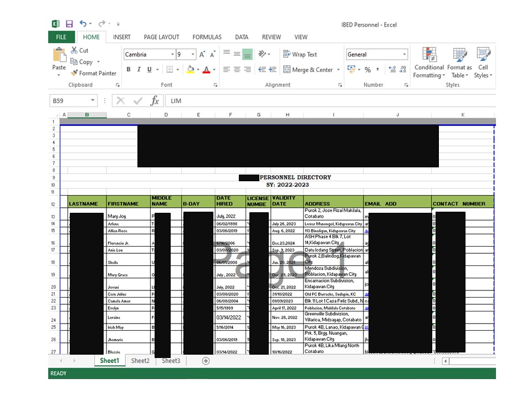This screenshot has height=399, width=532.
Task: Switch to the DATA tab
Action: [242, 37]
